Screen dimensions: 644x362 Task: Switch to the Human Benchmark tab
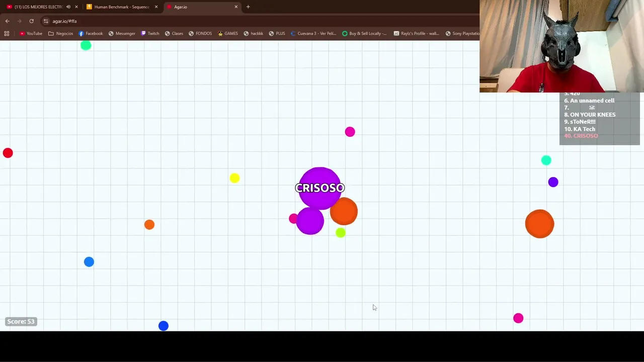122,7
